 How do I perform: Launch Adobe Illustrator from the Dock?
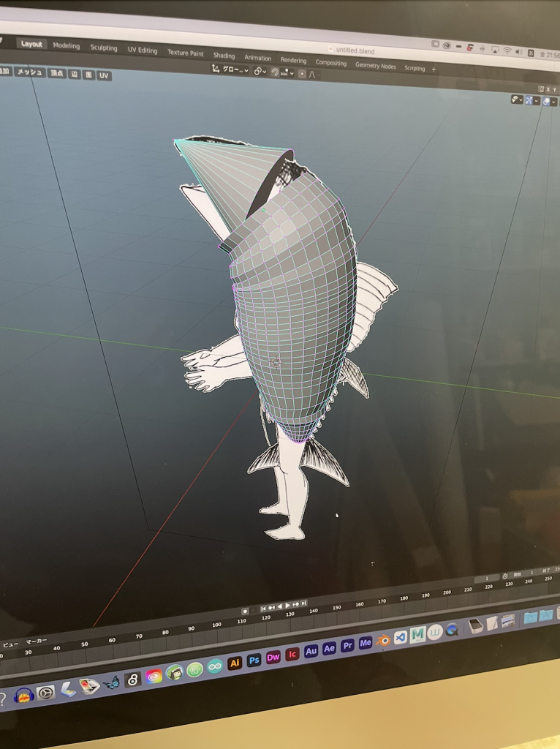click(235, 663)
